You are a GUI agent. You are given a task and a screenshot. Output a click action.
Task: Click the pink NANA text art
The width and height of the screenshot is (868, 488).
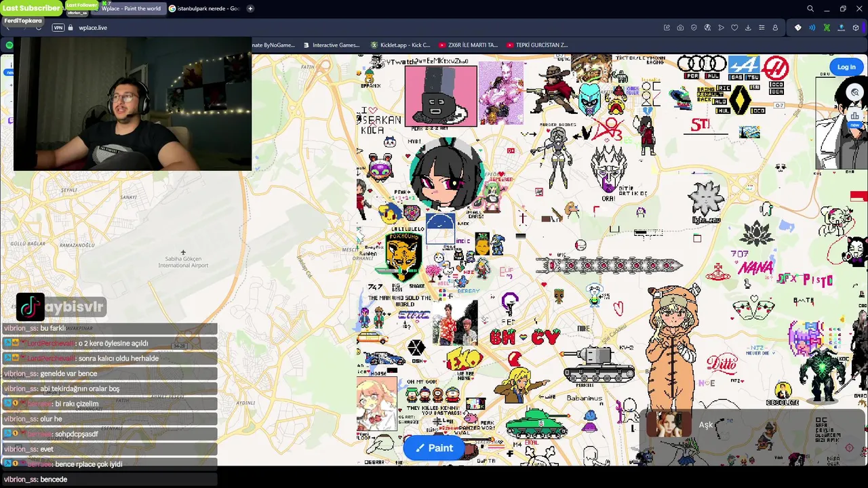tap(756, 268)
